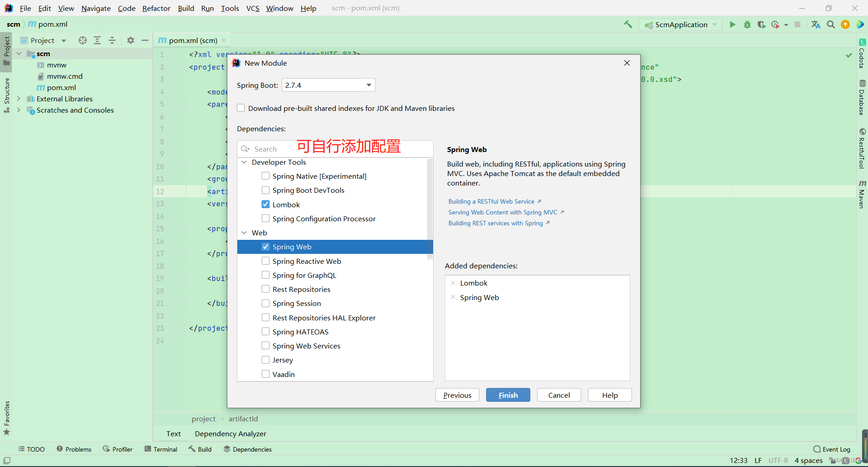868x467 pixels.
Task: Open the Codota side panel
Action: click(862, 53)
